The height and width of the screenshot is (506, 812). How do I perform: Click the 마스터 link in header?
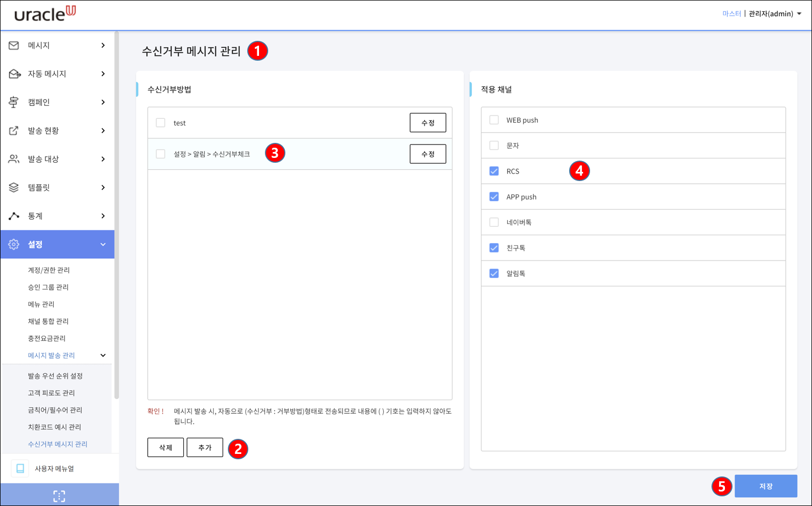coord(731,14)
